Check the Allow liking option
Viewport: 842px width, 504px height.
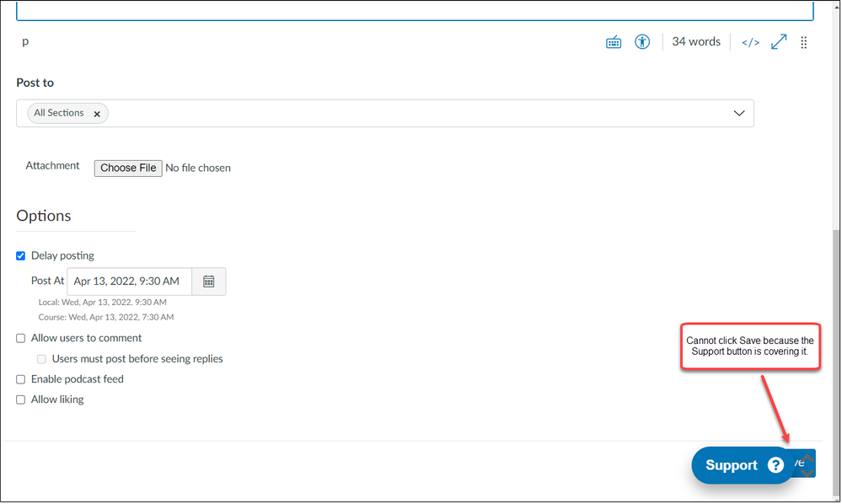[x=21, y=400]
